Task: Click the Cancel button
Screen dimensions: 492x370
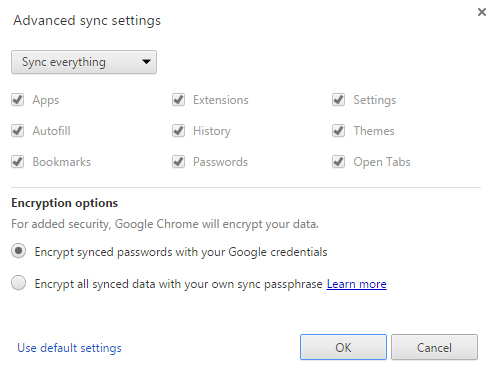Action: 434,347
